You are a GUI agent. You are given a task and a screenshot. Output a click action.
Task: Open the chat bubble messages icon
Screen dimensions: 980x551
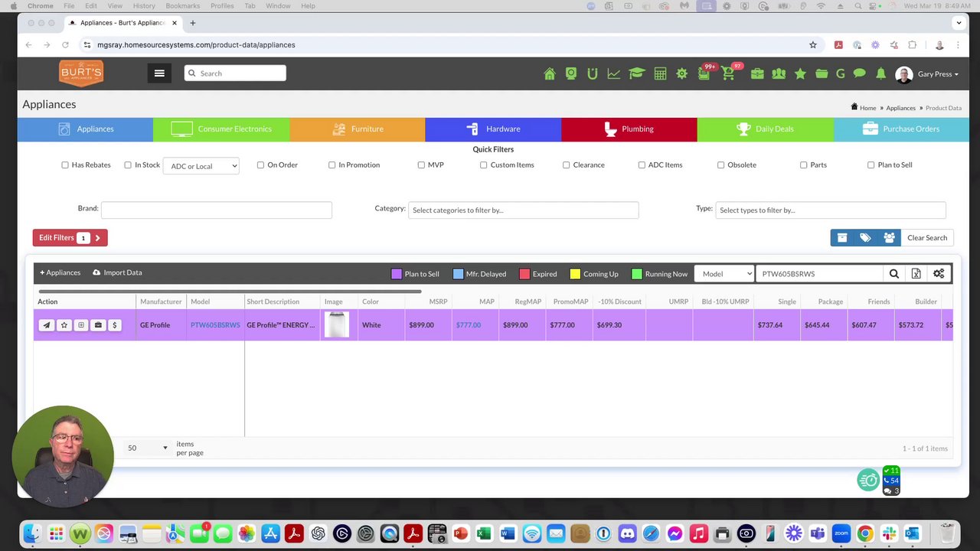click(x=859, y=73)
